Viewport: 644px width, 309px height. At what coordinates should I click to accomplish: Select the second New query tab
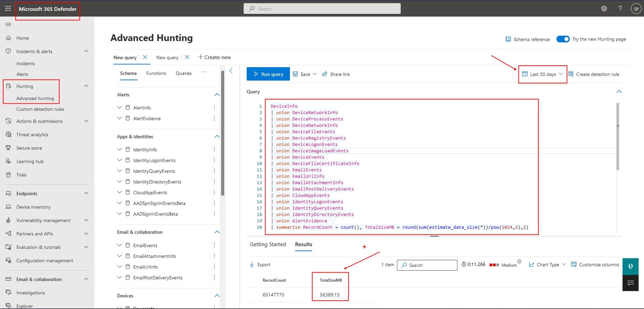point(167,57)
